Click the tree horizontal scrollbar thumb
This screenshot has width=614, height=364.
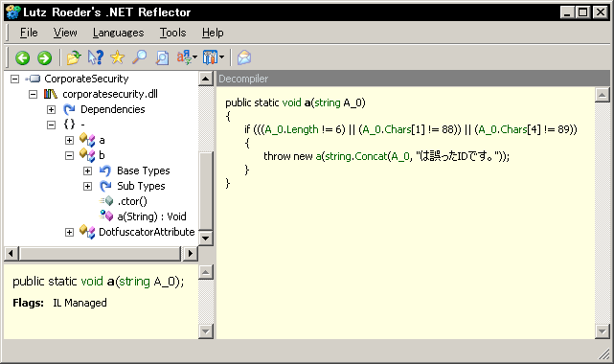click(101, 253)
